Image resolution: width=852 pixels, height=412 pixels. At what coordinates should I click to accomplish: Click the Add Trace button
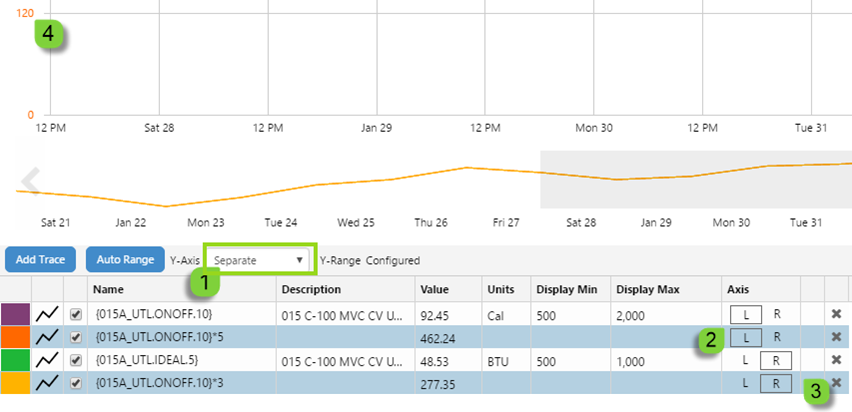(x=41, y=259)
